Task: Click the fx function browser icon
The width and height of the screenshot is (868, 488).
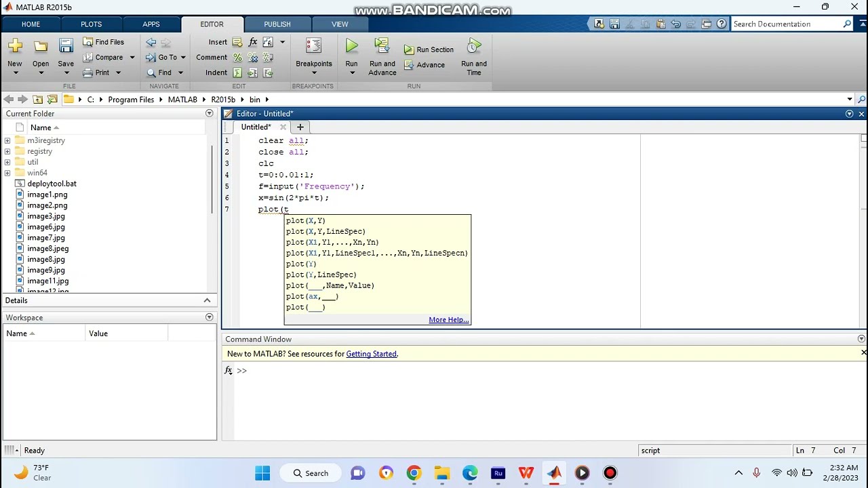Action: 229,370
